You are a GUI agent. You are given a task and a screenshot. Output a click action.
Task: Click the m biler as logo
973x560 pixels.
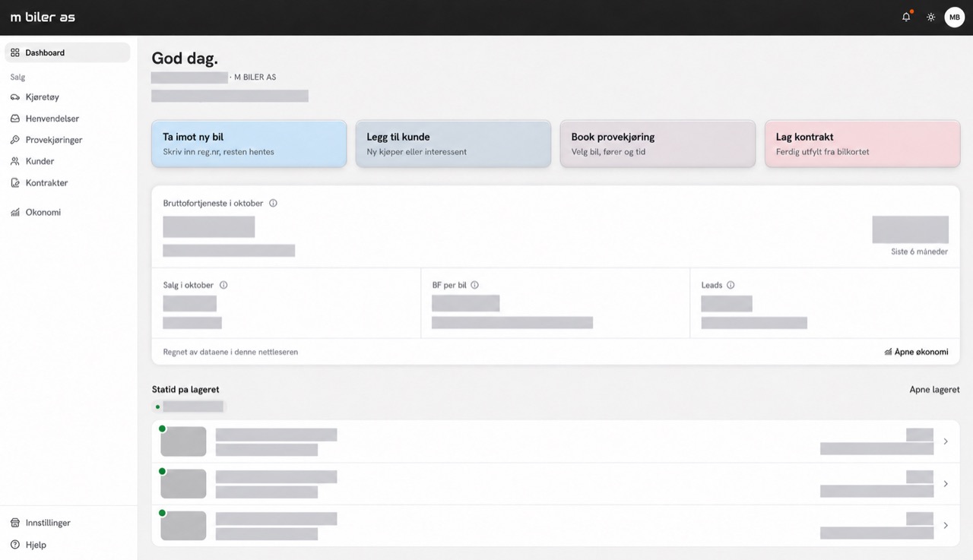click(43, 17)
